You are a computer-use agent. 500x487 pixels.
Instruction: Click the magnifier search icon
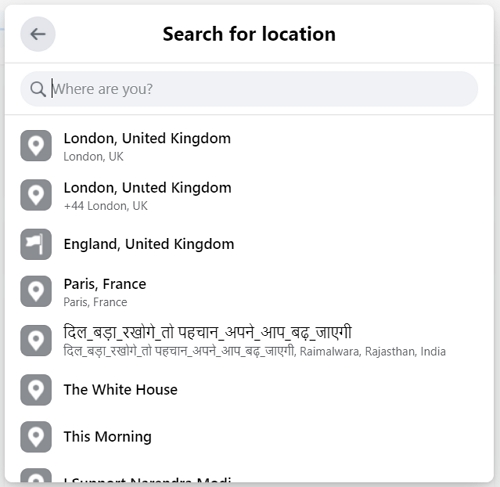pos(38,89)
